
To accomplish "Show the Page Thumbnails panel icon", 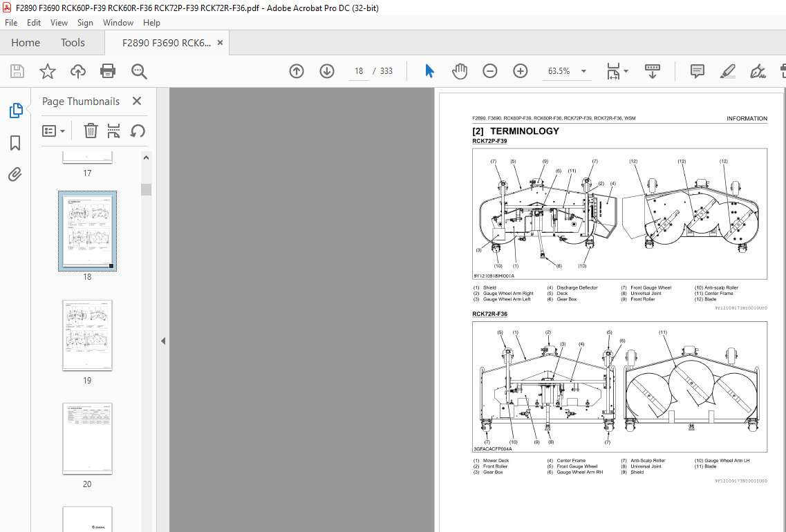I will 15,111.
